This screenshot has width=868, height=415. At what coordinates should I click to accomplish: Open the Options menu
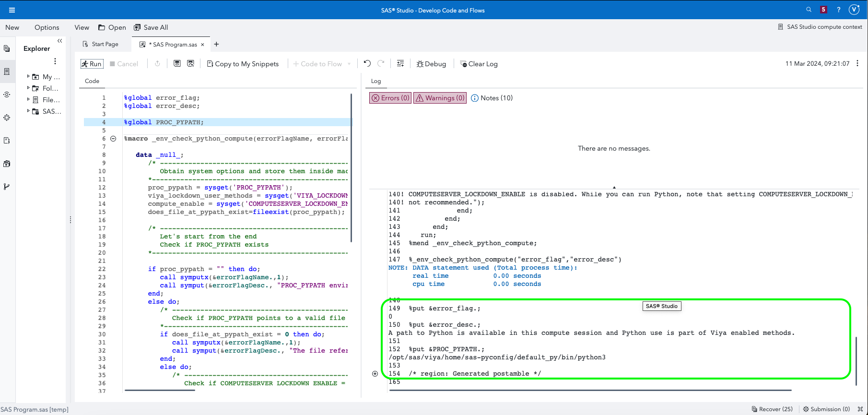47,27
